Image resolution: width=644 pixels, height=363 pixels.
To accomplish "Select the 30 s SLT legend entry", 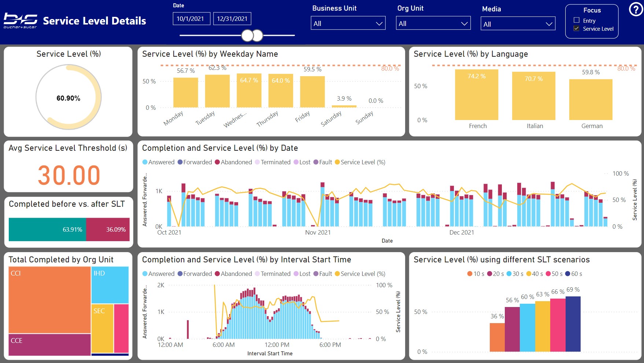I will (515, 274).
